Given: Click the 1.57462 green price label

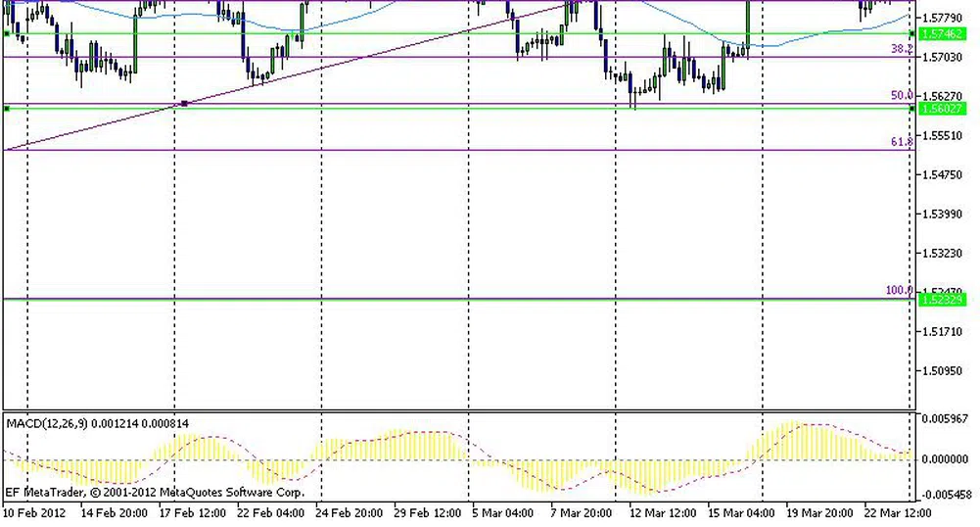Looking at the screenshot, I should click(x=943, y=33).
